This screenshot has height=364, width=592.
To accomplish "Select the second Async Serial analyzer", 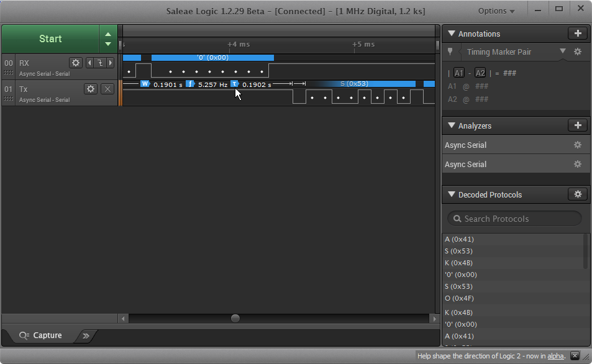I will click(516, 164).
